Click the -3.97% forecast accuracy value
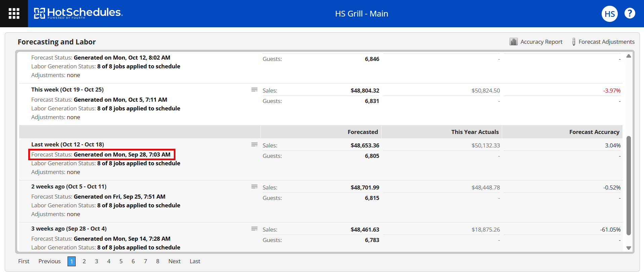The height and width of the screenshot is (274, 644). (x=612, y=91)
